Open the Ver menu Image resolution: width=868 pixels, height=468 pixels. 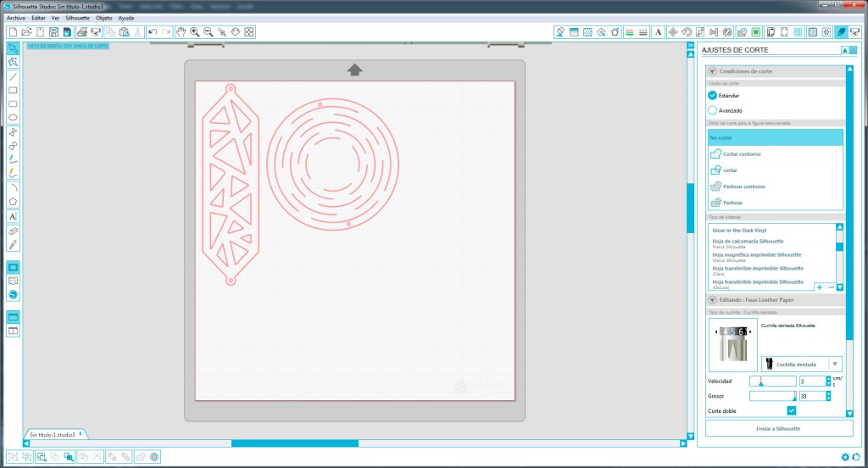point(55,19)
